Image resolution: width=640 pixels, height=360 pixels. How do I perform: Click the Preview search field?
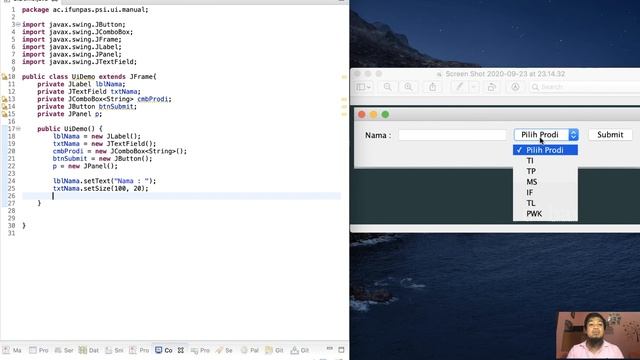click(x=584, y=87)
